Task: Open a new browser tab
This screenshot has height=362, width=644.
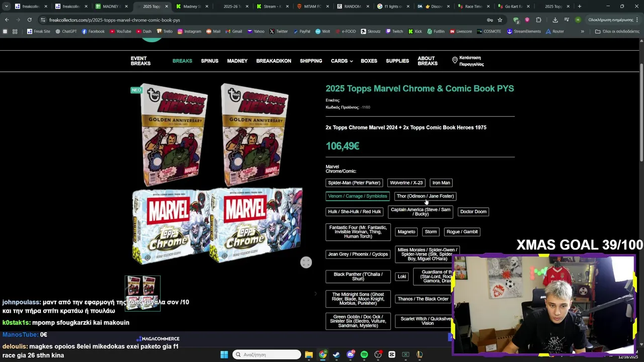Action: pos(580,7)
